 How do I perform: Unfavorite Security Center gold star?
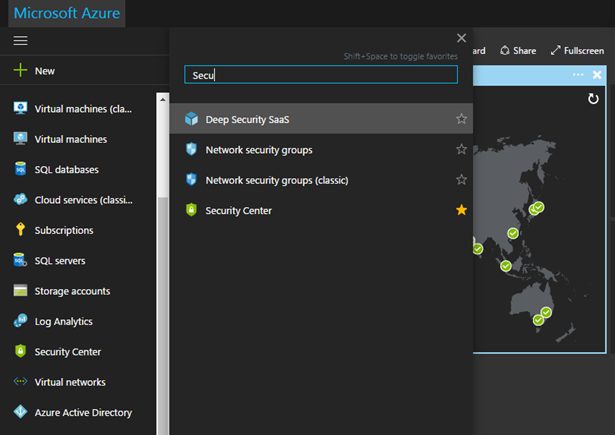pyautogui.click(x=462, y=210)
